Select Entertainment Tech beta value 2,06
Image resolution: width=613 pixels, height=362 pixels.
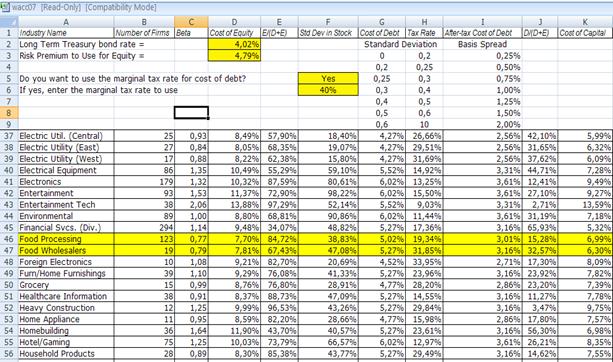tap(191, 204)
